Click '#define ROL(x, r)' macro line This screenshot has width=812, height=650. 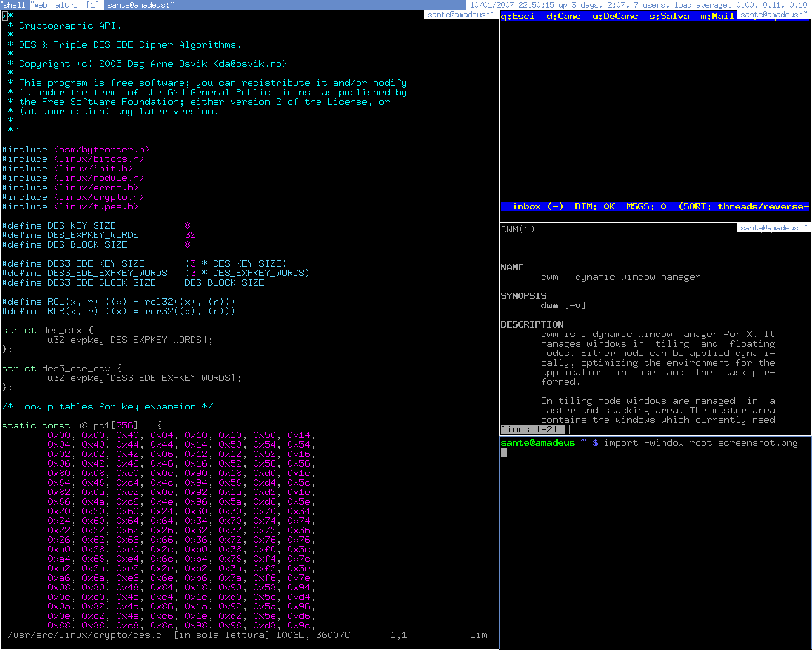point(119,302)
